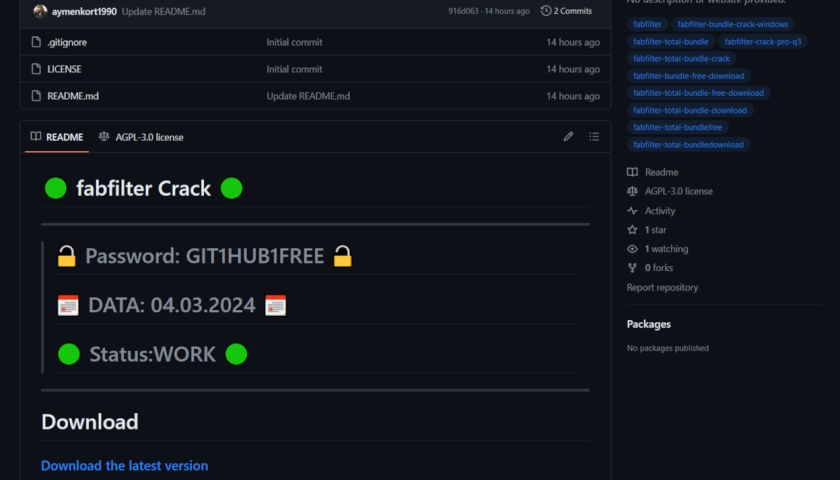Open the README.md file
The width and height of the screenshot is (840, 480).
(x=73, y=96)
